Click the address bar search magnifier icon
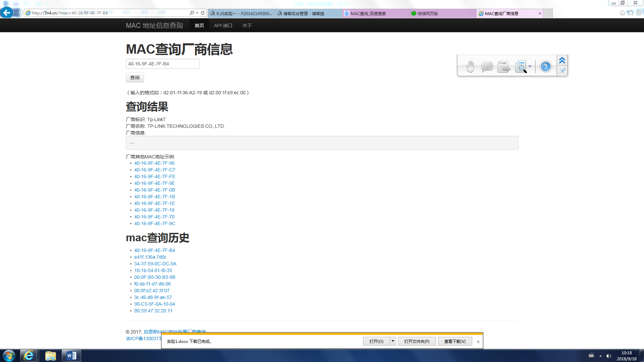Image resolution: width=644 pixels, height=362 pixels. (x=192, y=13)
